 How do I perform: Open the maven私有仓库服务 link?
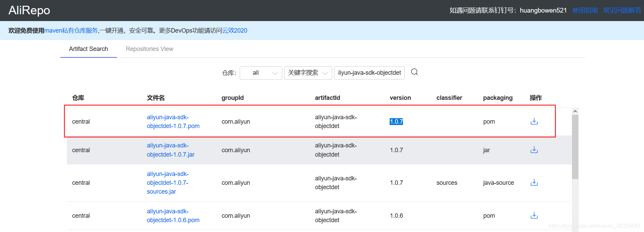pyautogui.click(x=71, y=31)
